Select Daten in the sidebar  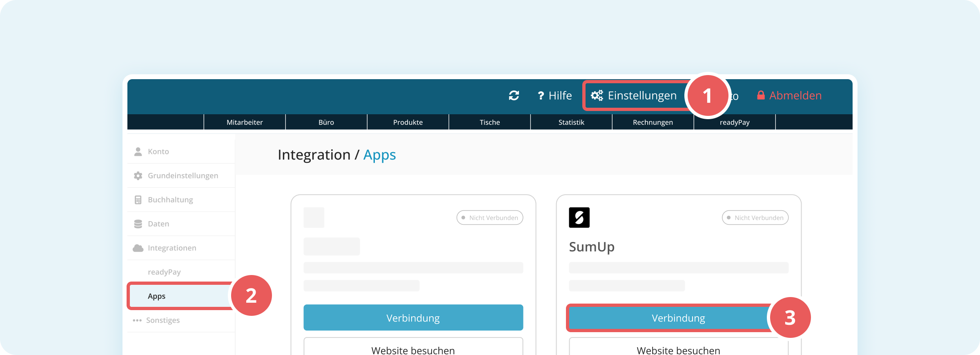pos(181,224)
